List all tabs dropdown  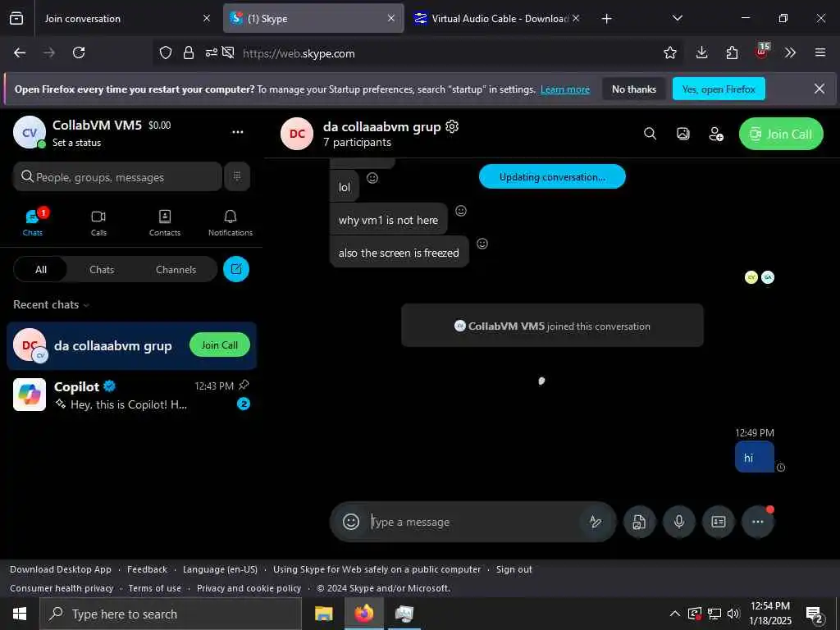677,18
